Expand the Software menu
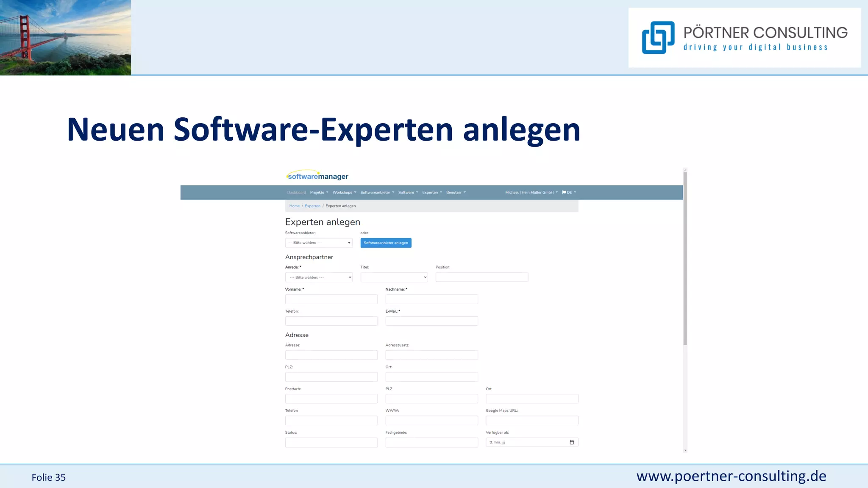Screen dimensions: 868x488 pyautogui.click(x=408, y=192)
